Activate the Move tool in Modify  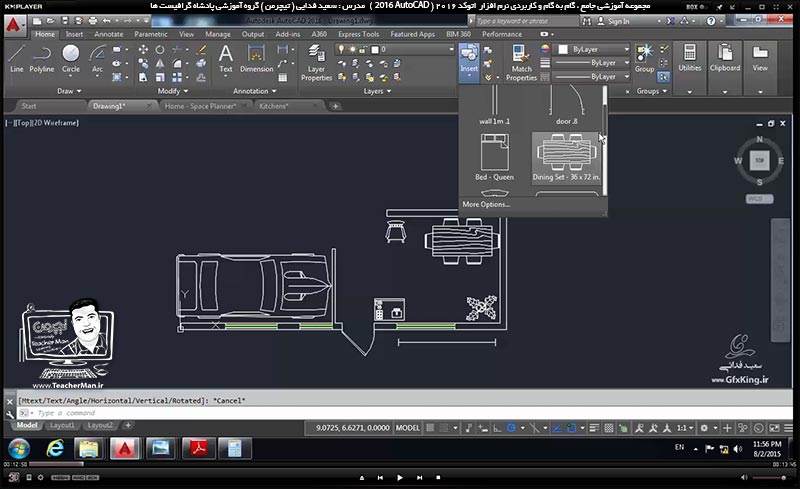pos(143,50)
